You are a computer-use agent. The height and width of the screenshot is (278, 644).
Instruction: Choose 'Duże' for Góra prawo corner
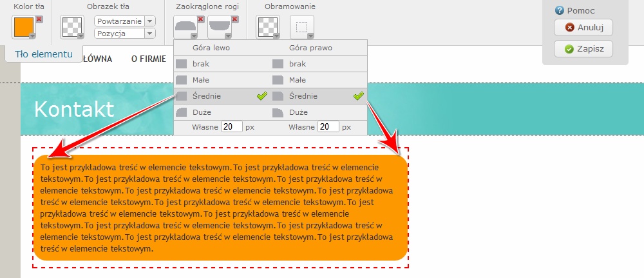pos(298,112)
